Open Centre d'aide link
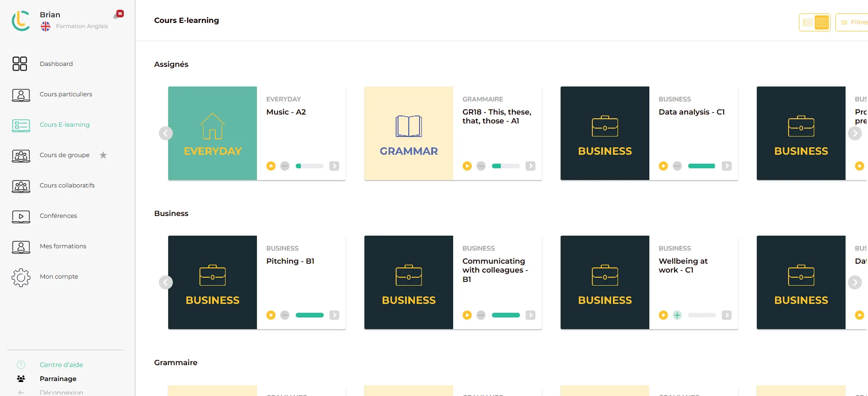The height and width of the screenshot is (396, 868). (61, 365)
